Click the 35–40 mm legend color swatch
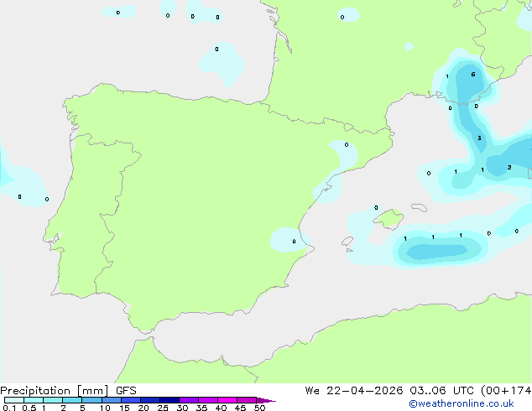The image size is (532, 411). click(208, 400)
